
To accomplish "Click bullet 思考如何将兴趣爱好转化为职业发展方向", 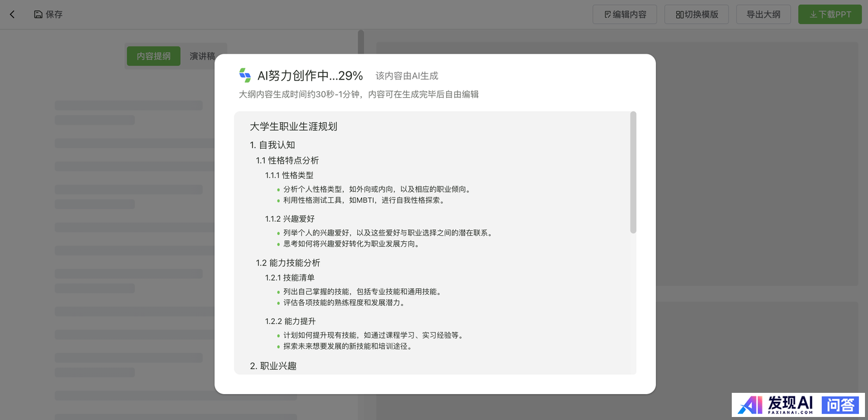I will coord(352,244).
